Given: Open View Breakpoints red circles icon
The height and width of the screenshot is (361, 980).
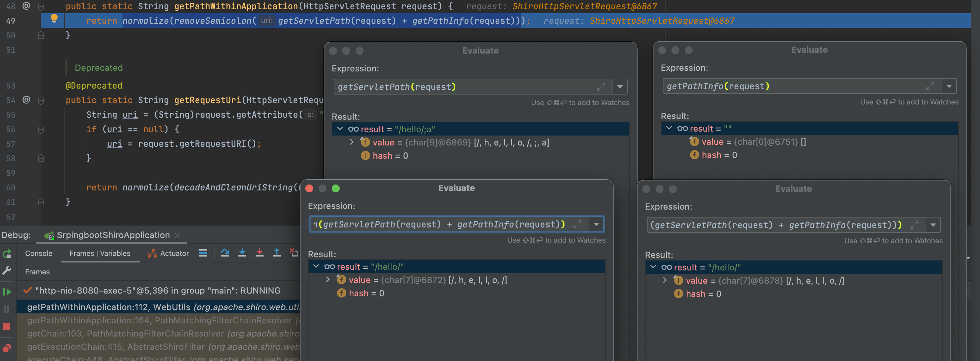Looking at the screenshot, I should (x=7, y=348).
